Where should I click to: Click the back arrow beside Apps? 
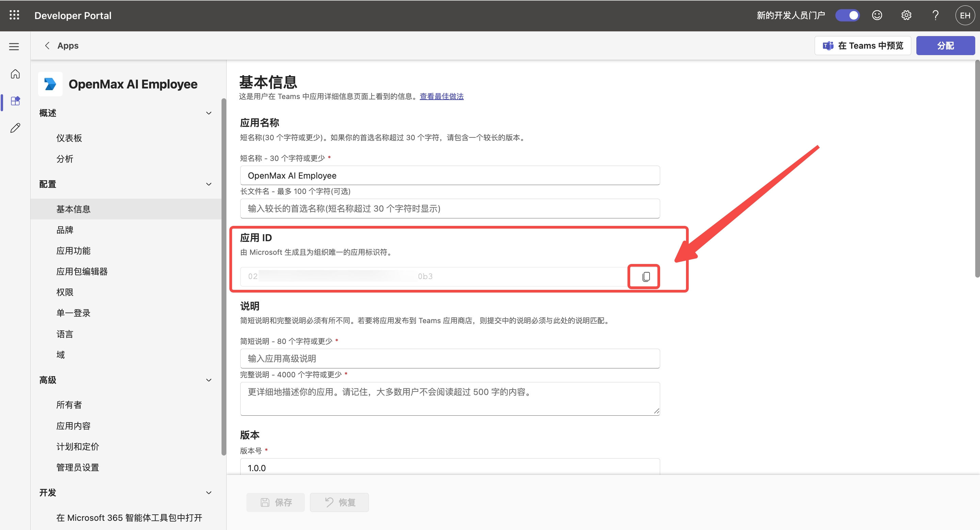point(47,46)
